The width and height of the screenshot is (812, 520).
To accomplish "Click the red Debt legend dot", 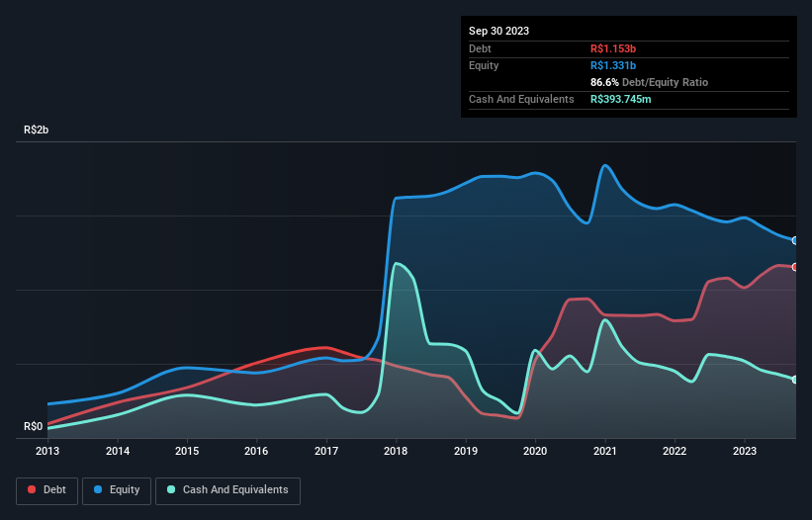I will [32, 489].
